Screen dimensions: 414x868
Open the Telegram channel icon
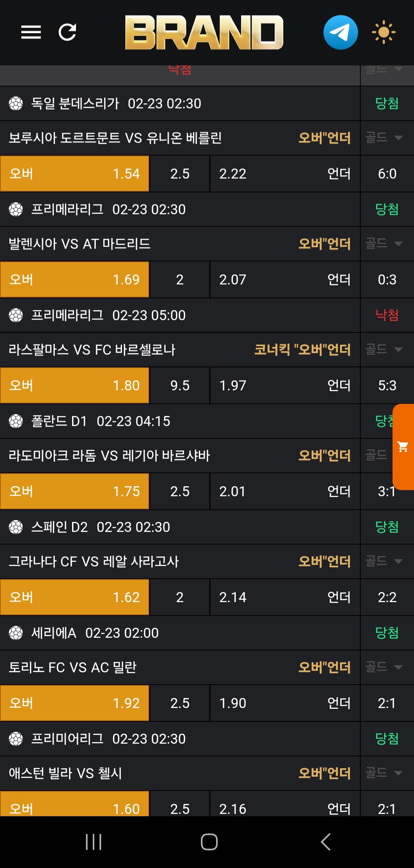click(x=340, y=32)
